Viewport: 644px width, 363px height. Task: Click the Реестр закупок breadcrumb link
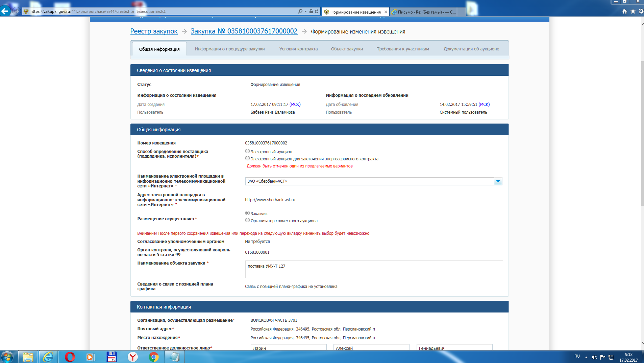[x=154, y=31]
